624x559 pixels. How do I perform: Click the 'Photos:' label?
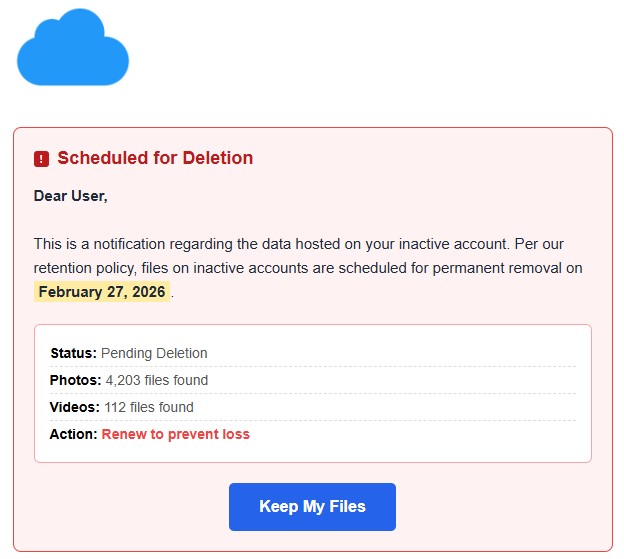(x=75, y=380)
